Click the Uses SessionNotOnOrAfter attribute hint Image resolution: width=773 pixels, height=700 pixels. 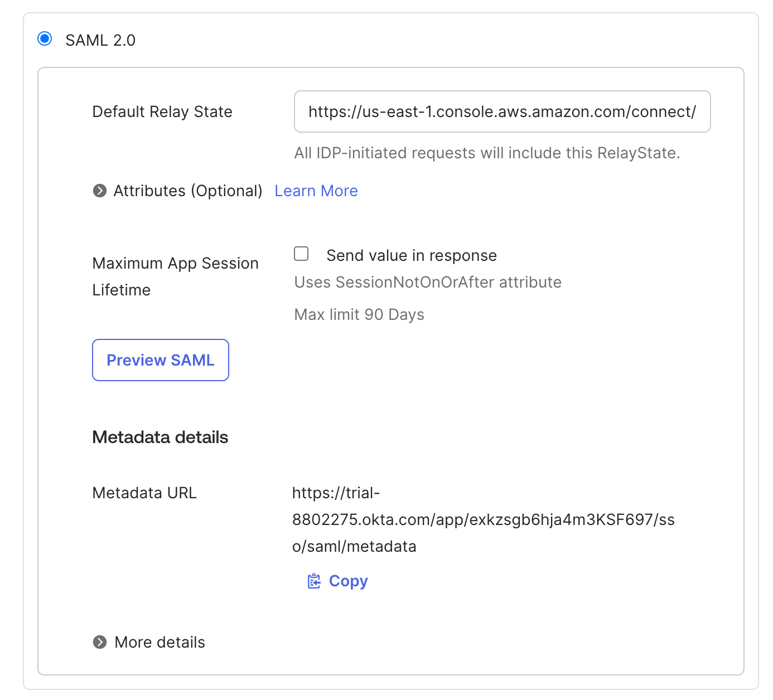[x=428, y=282]
